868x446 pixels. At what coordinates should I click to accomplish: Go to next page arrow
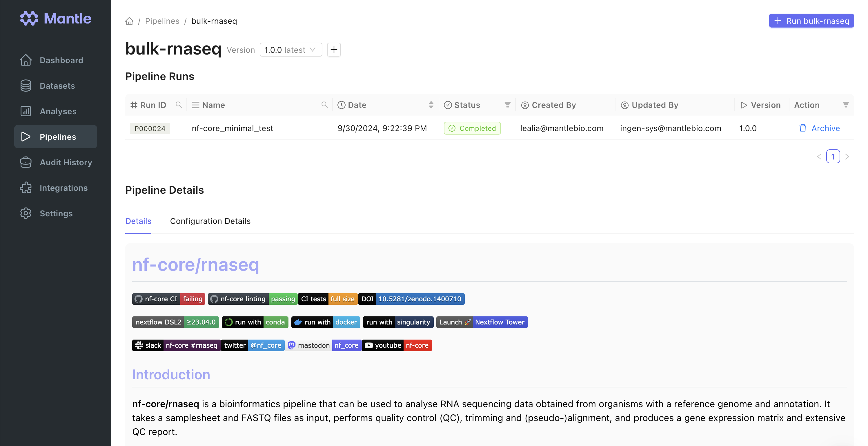847,156
